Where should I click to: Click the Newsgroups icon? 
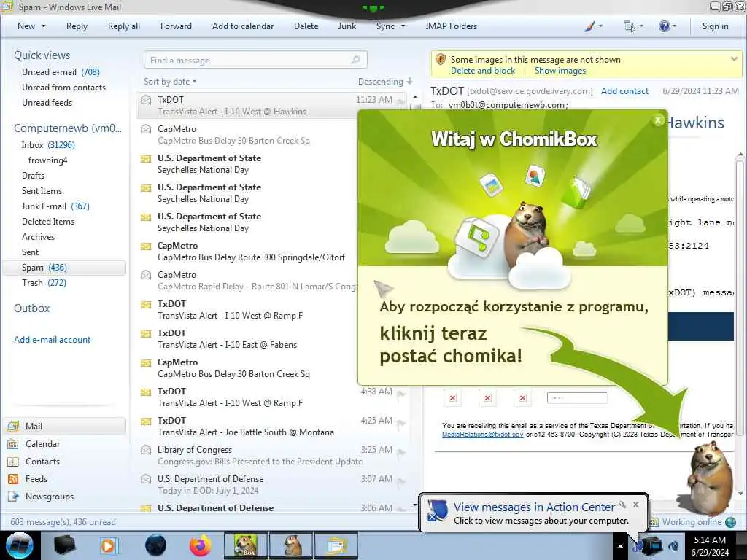(13, 496)
